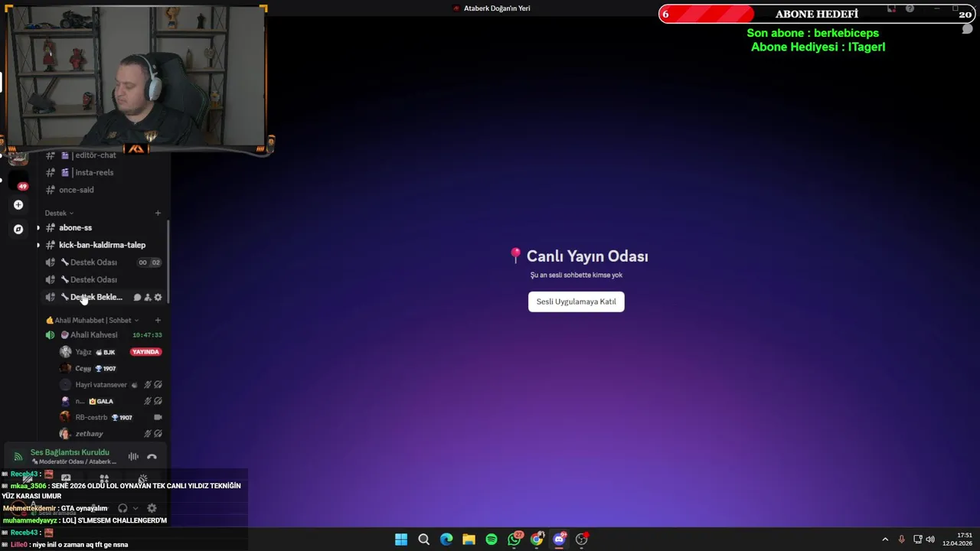980x551 pixels.
Task: Click the Sesli Uygulamaya Katıl button
Action: pyautogui.click(x=576, y=302)
